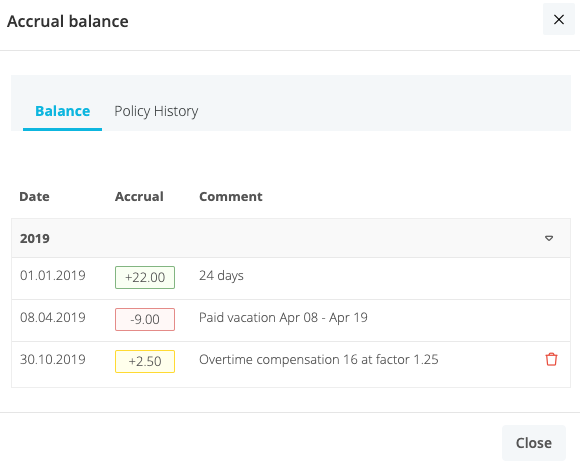Click the Accrual balance dialog title
The width and height of the screenshot is (580, 469).
point(68,21)
